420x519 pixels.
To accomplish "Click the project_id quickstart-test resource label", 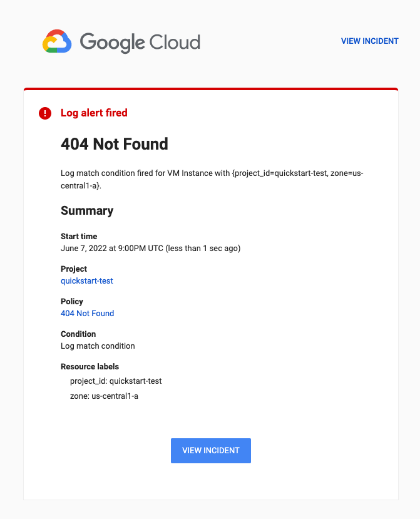I will [x=116, y=381].
